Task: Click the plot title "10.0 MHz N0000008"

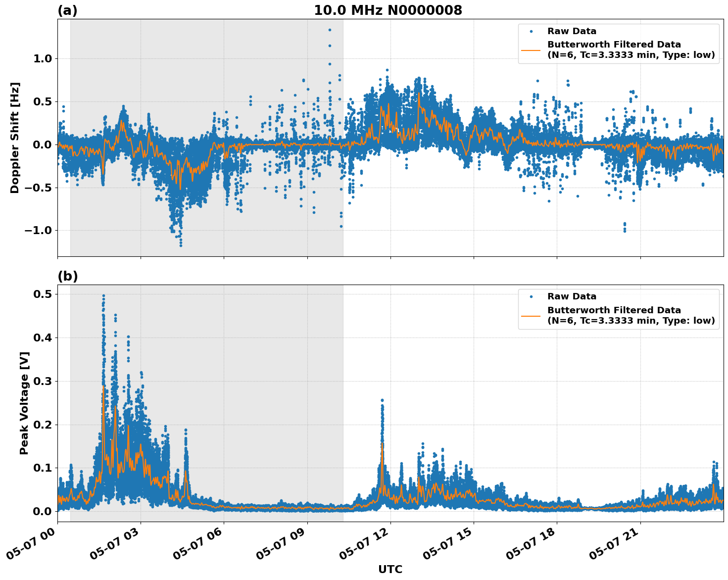Action: point(388,10)
